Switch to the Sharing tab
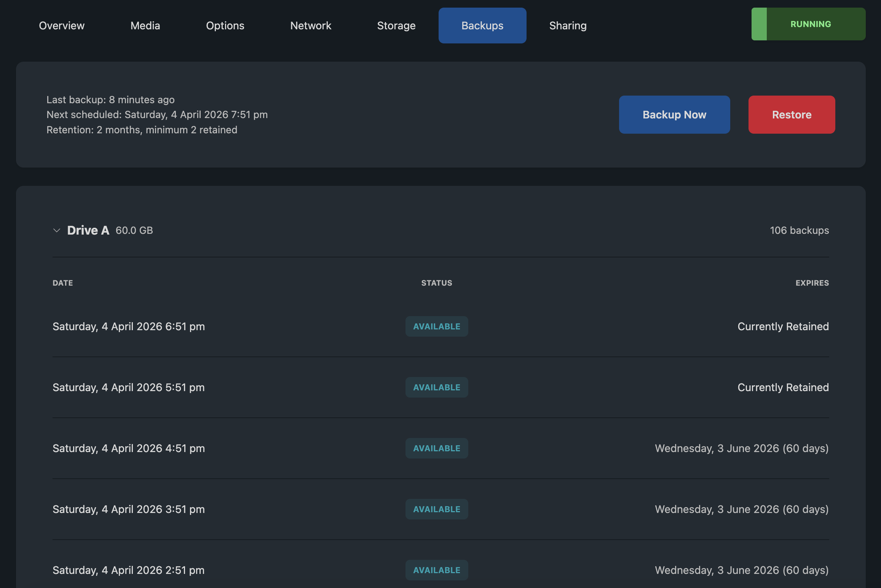Image resolution: width=881 pixels, height=588 pixels. click(x=568, y=25)
